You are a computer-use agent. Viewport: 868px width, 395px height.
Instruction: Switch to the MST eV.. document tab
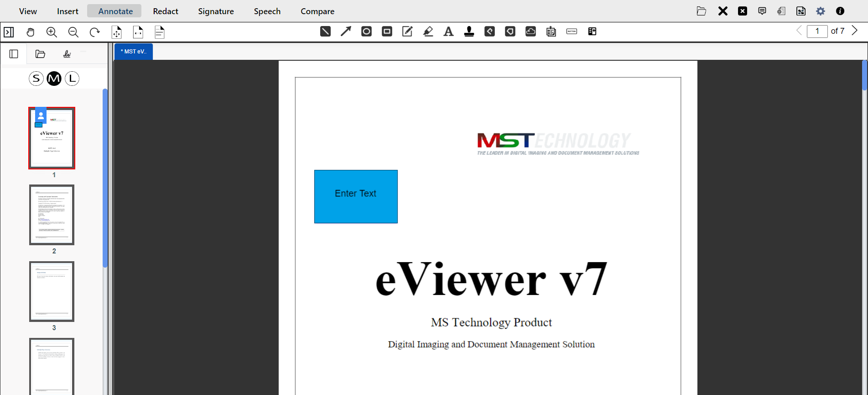(x=134, y=52)
